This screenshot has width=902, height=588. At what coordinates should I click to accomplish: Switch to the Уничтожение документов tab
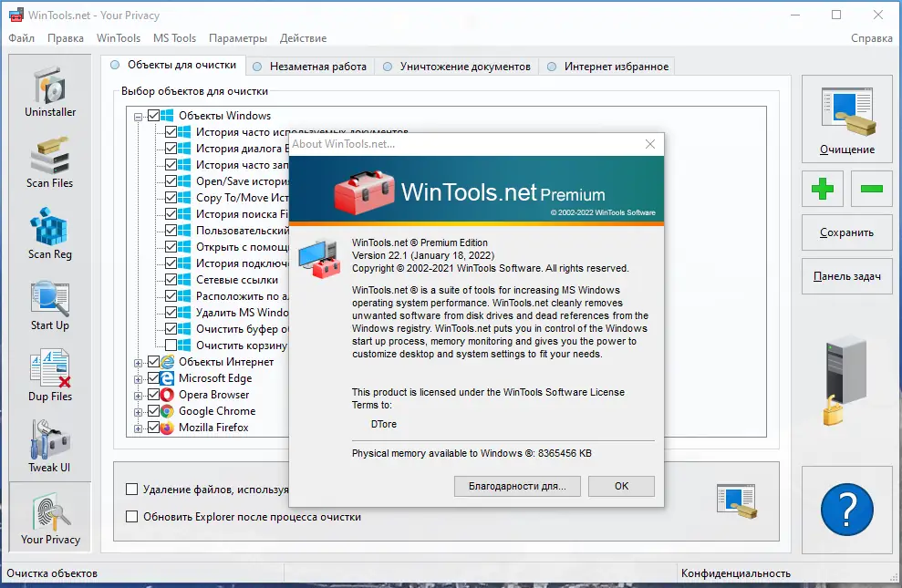click(x=457, y=67)
